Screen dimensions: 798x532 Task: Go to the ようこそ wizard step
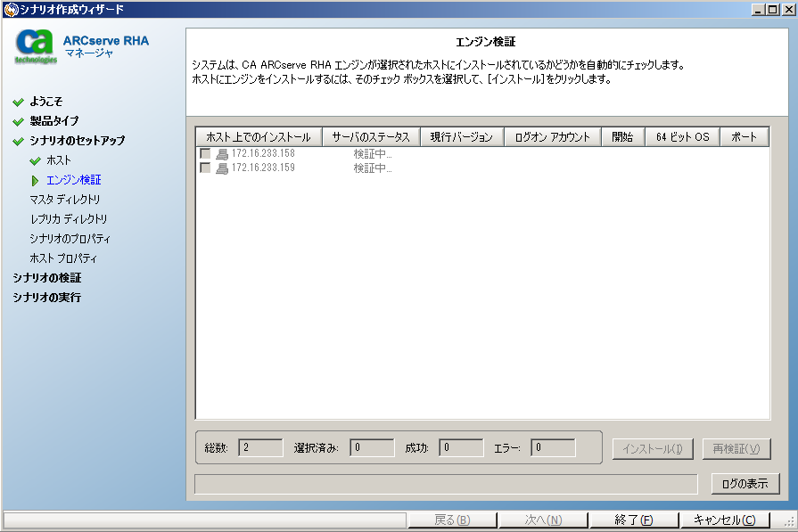[x=45, y=102]
